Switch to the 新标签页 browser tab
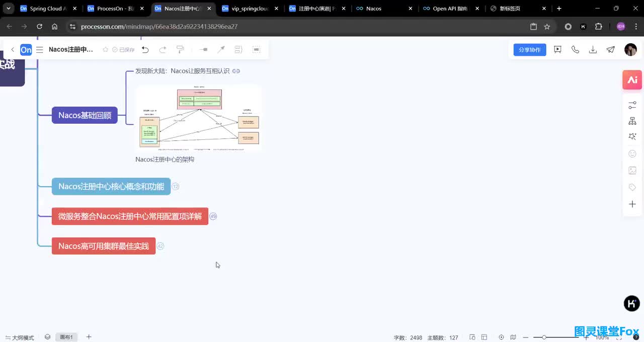644x342 pixels. coord(518,9)
